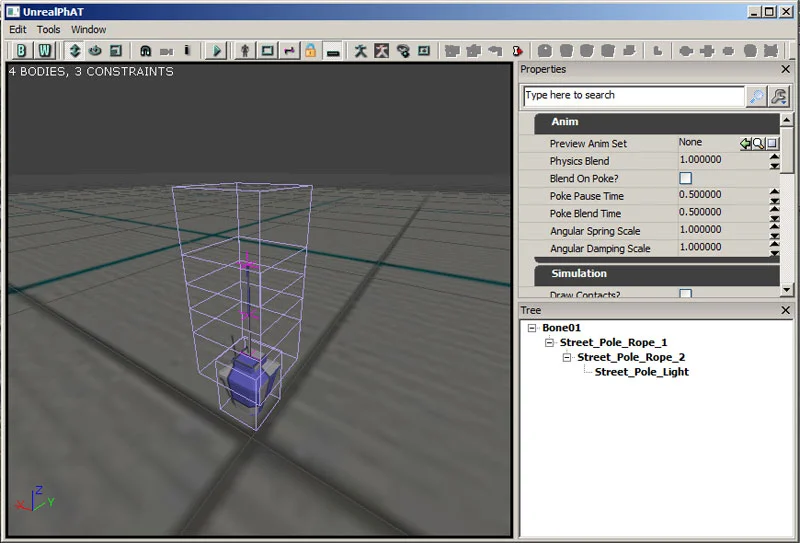800x543 pixels.
Task: Toggle draw ground bar icon
Action: pos(333,51)
